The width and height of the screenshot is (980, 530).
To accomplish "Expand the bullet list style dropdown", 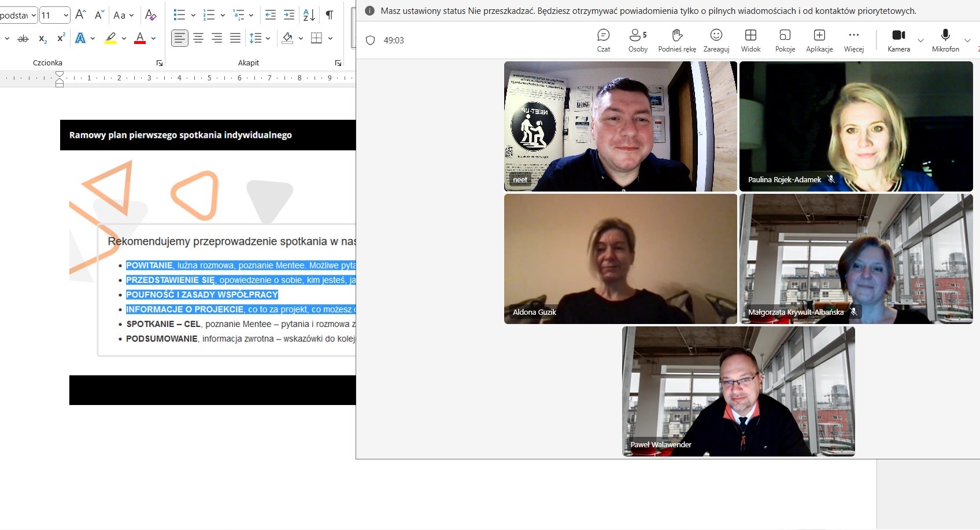I will 193,15.
